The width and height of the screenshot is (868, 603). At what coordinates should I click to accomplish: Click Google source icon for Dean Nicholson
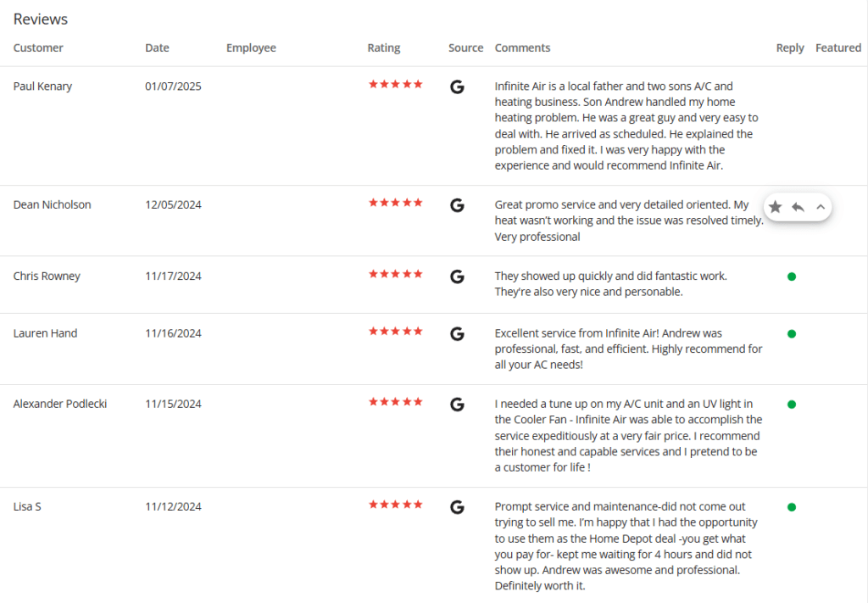pos(457,205)
